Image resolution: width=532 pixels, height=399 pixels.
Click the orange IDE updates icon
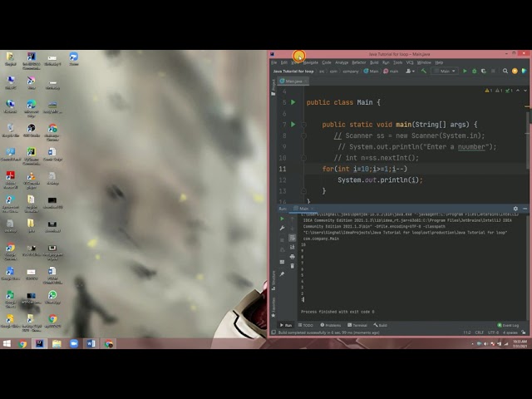515,71
